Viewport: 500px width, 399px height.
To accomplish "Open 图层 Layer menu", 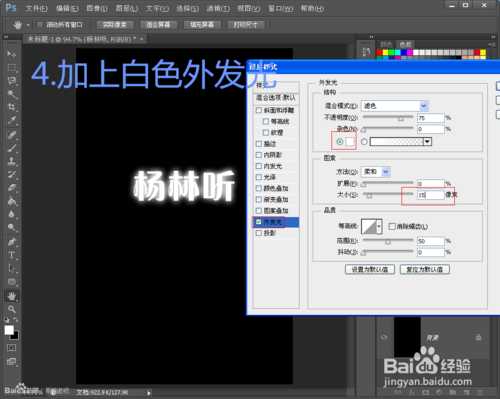I will (x=127, y=8).
